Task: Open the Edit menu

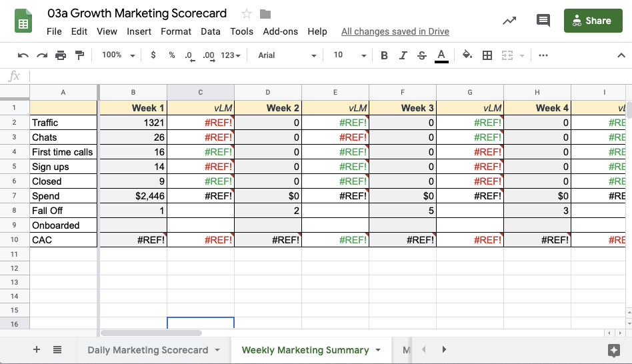Action: coord(79,31)
